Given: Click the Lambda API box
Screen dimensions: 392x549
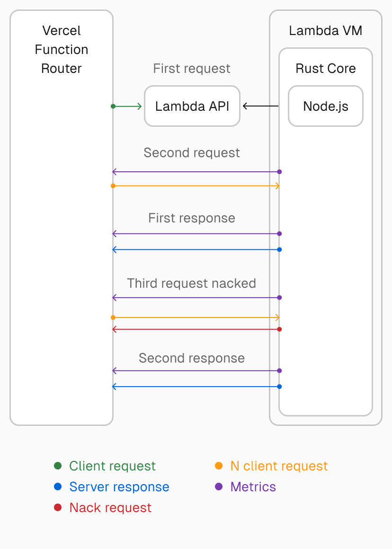Looking at the screenshot, I should (x=192, y=106).
